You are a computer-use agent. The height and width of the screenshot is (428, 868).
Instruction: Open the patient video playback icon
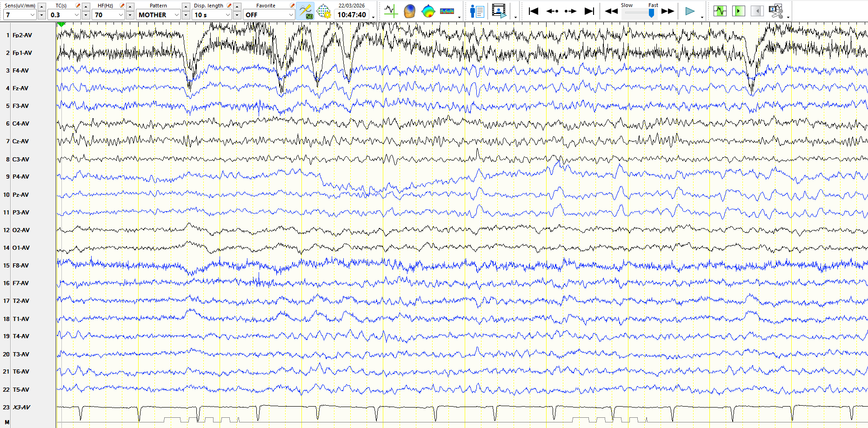click(499, 11)
